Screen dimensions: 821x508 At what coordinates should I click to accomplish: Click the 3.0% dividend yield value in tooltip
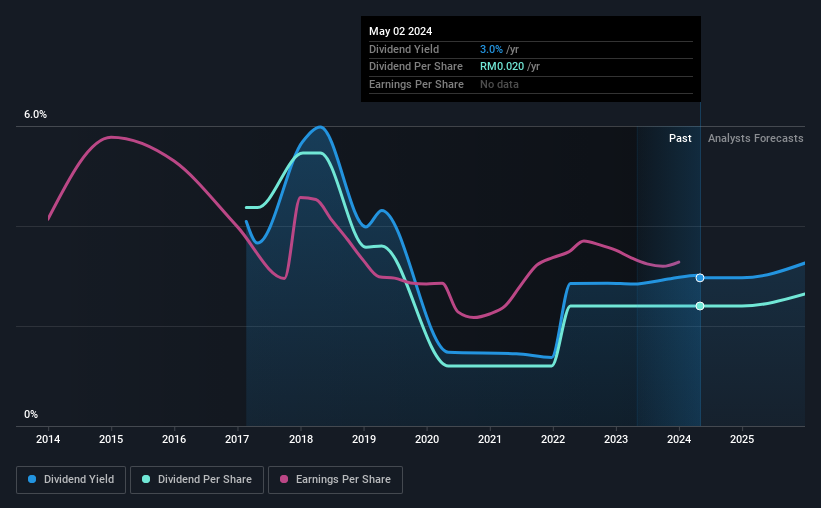(491, 49)
